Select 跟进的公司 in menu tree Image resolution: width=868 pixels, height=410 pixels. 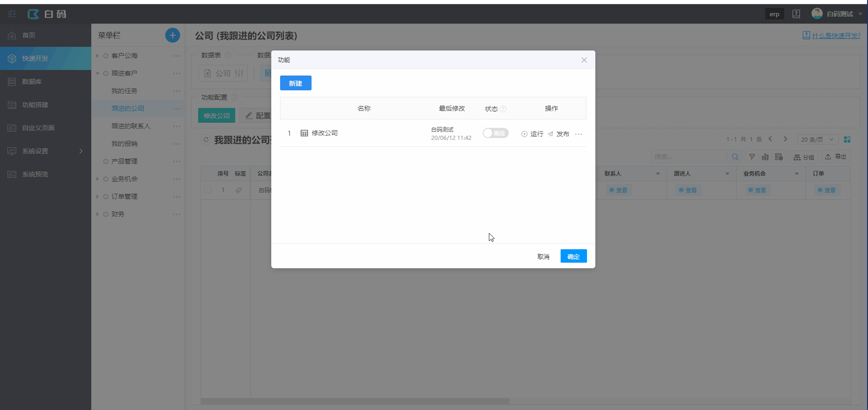[x=128, y=108]
